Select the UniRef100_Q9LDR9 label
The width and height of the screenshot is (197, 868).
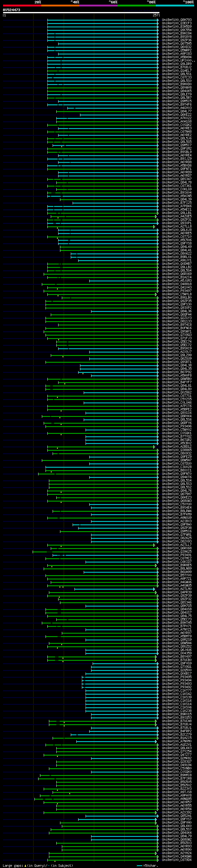coord(177,64)
